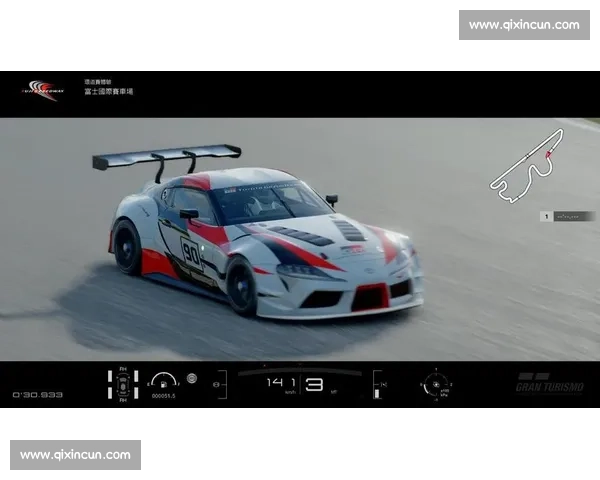
Task: Click the Chinese track name title text
Action: click(108, 91)
